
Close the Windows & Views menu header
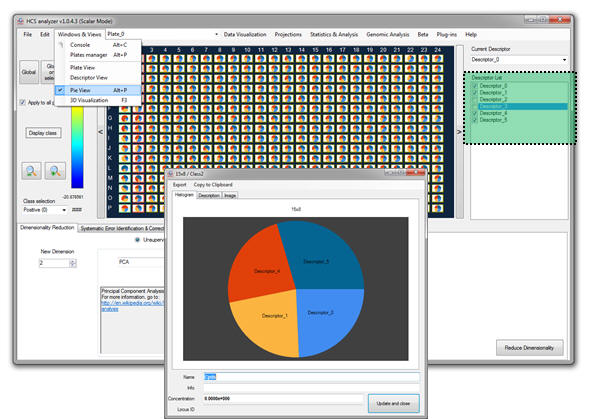tap(79, 34)
